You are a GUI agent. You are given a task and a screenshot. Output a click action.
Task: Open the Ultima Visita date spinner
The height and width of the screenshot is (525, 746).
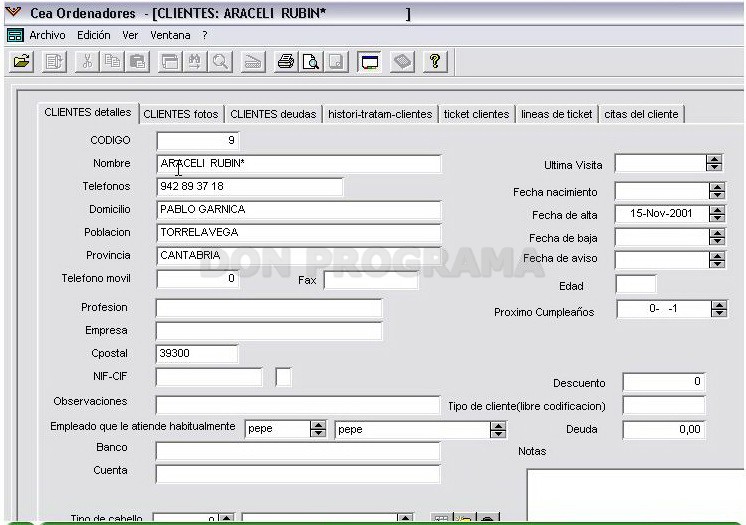pos(714,163)
